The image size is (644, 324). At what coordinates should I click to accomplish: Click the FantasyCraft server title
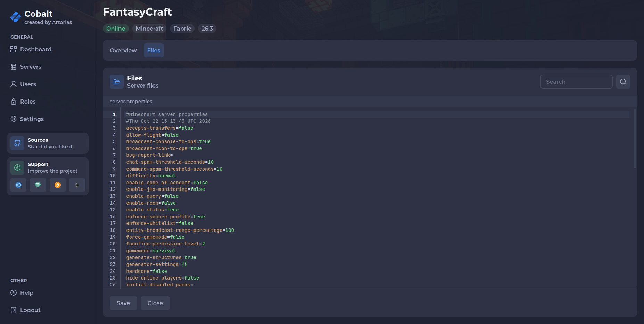pos(137,12)
